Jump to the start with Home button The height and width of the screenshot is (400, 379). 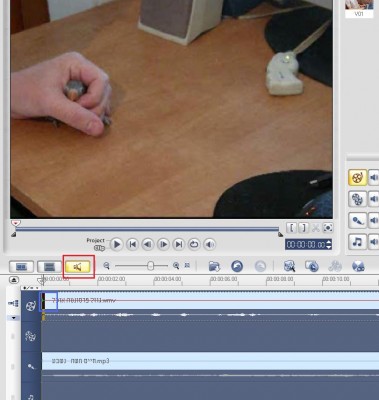point(132,244)
